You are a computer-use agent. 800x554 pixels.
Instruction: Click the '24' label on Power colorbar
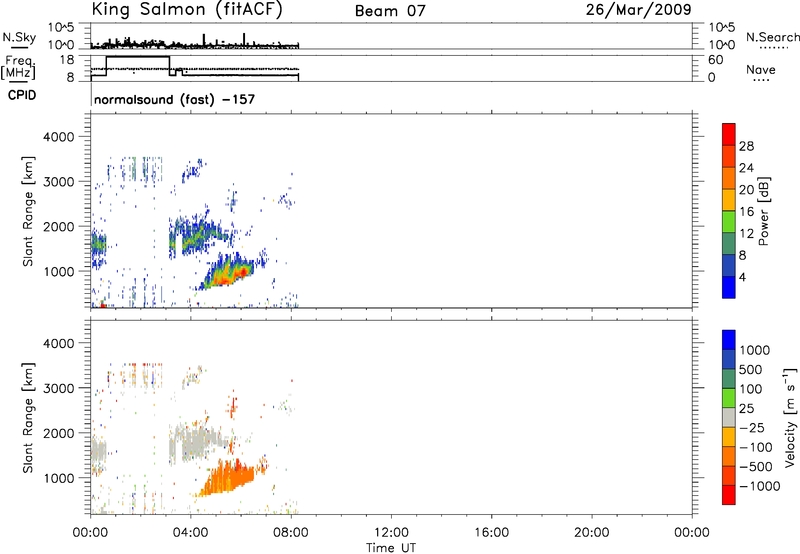click(x=746, y=168)
